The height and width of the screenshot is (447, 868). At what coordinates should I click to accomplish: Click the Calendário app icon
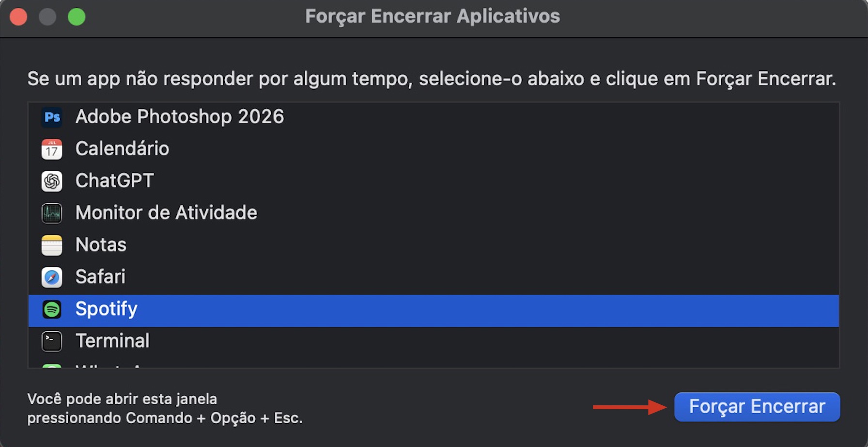point(52,149)
